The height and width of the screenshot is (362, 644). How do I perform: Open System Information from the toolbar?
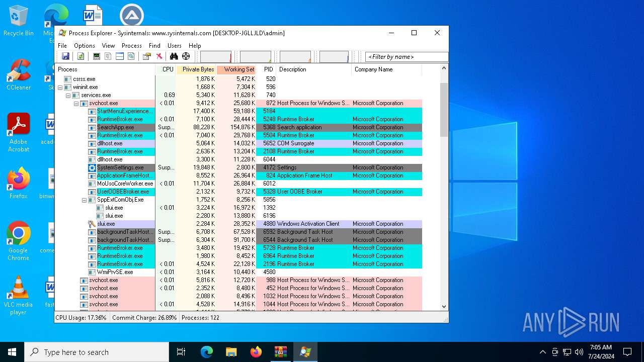coord(97,56)
